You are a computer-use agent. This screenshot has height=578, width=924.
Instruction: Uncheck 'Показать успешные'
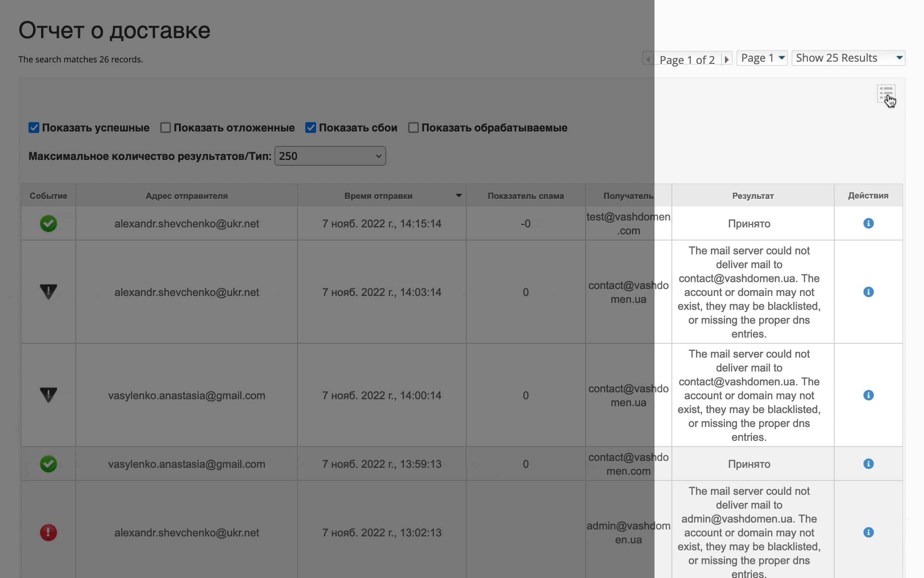point(33,128)
